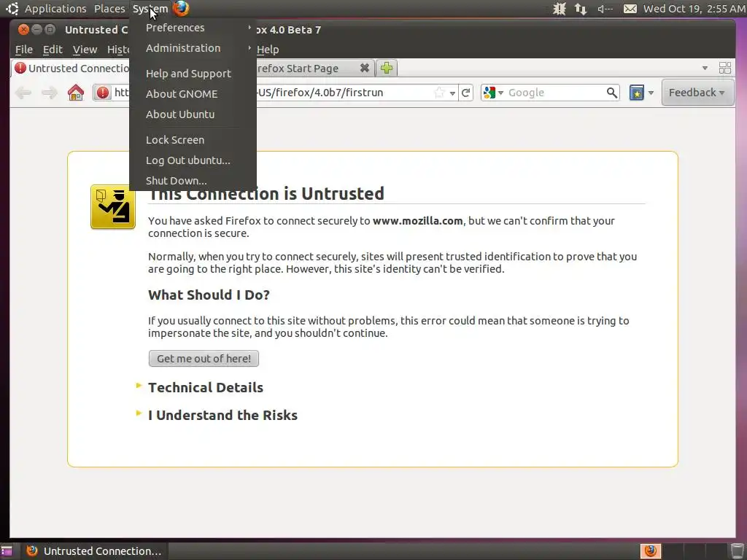This screenshot has width=747, height=560.
Task: Open the bookmarks toolbar button icon
Action: click(x=636, y=93)
